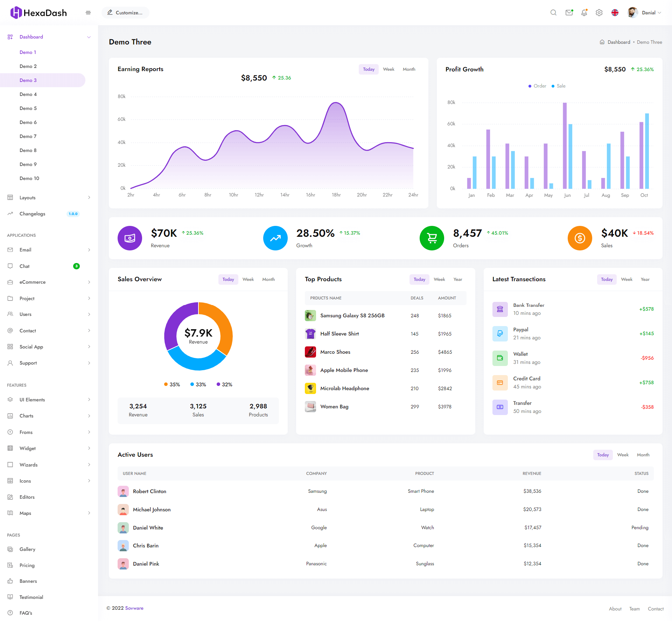
Task: Click the settings gear icon in header
Action: [599, 13]
